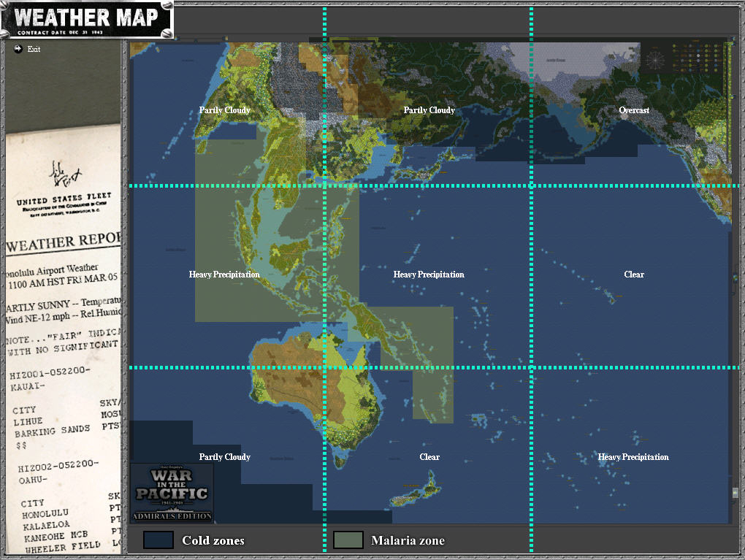Click the Exit label
Viewport: 745px width, 560px height.
(34, 49)
